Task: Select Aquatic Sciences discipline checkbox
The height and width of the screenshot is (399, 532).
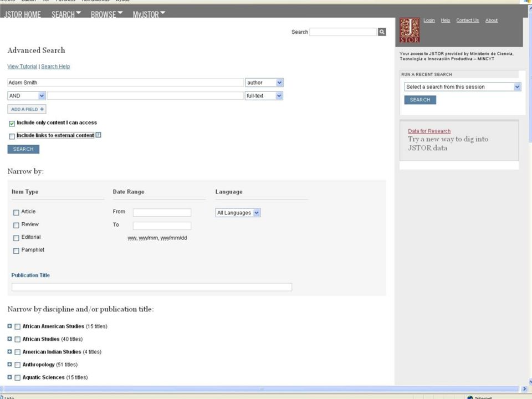Action: pyautogui.click(x=17, y=377)
